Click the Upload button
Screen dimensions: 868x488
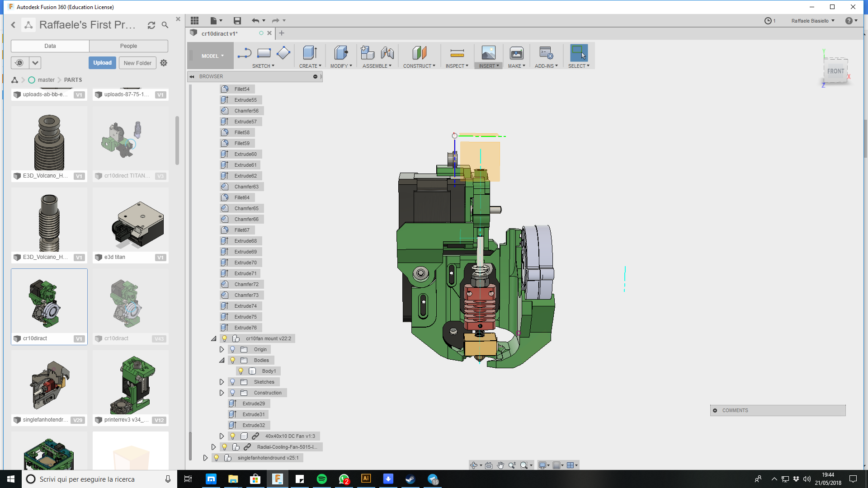pos(102,63)
